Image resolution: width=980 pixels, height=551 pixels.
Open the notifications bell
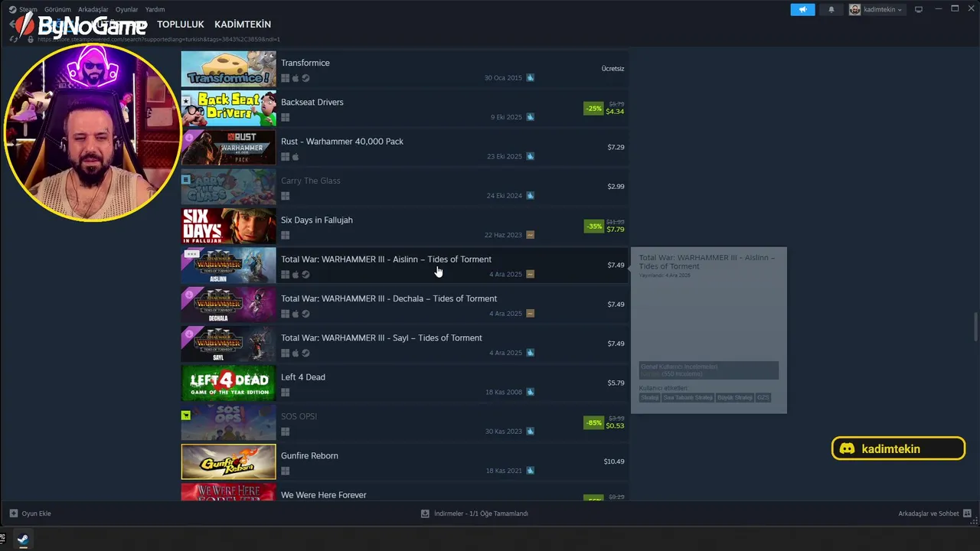tap(831, 10)
